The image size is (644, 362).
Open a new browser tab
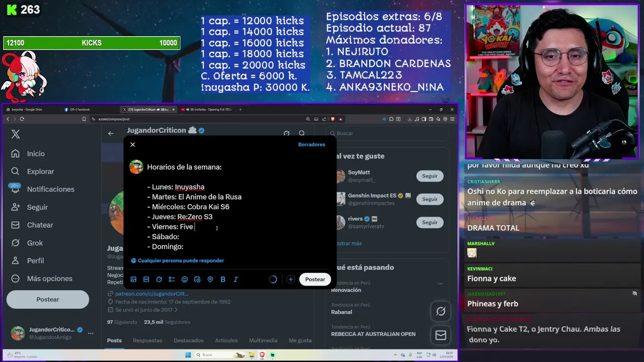click(240, 110)
